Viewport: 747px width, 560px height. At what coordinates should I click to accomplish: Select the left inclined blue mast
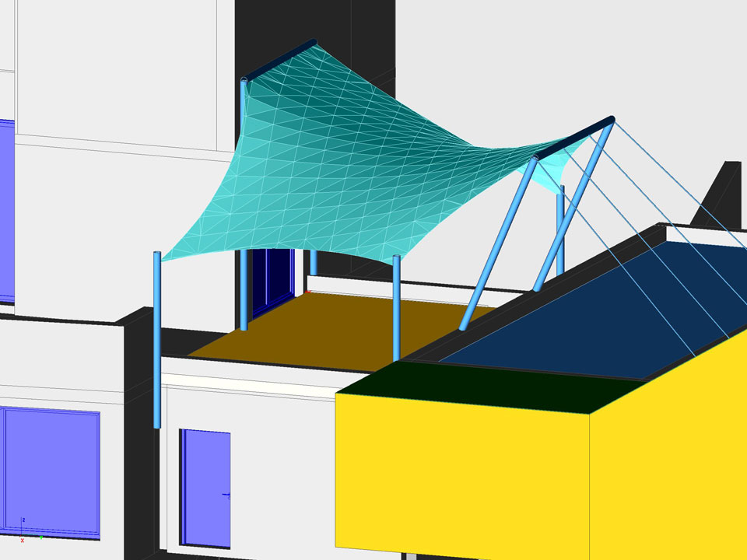coord(498,243)
